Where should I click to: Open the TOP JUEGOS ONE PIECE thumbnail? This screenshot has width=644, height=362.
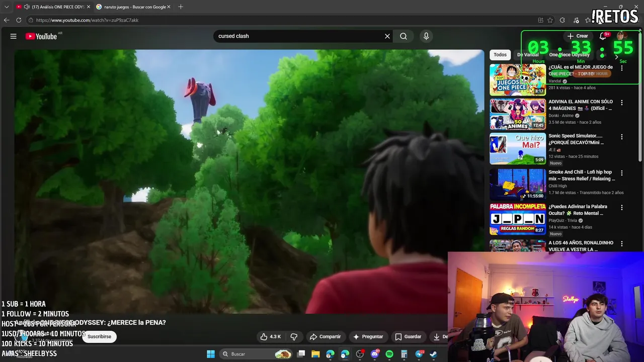(x=518, y=79)
